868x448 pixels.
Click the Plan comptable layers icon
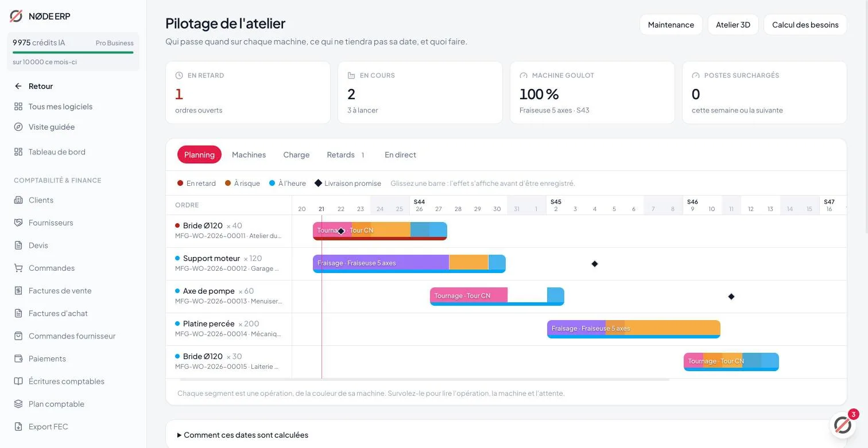18,404
